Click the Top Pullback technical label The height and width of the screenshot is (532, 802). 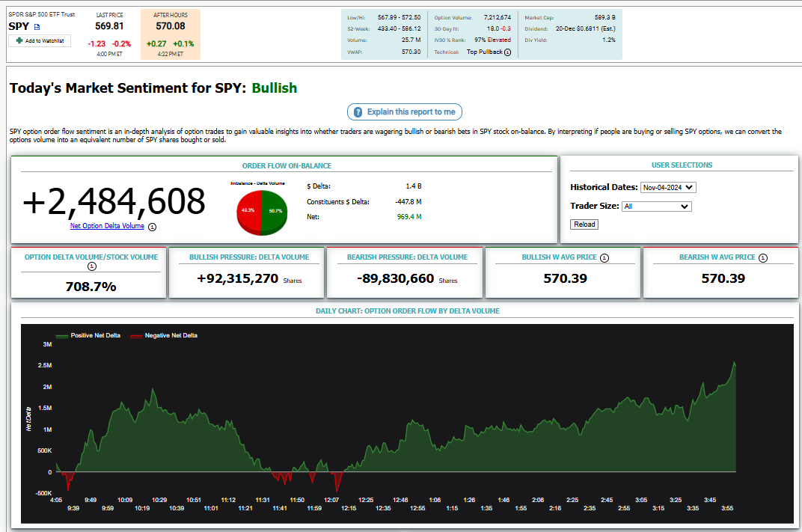[484, 52]
